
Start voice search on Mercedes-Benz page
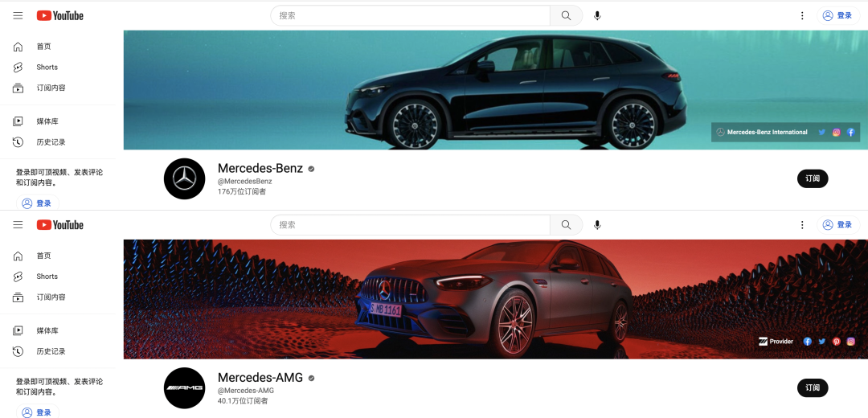[x=597, y=15]
